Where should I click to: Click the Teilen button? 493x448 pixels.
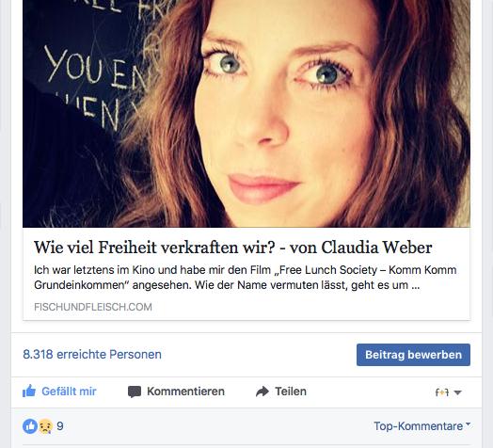(281, 392)
